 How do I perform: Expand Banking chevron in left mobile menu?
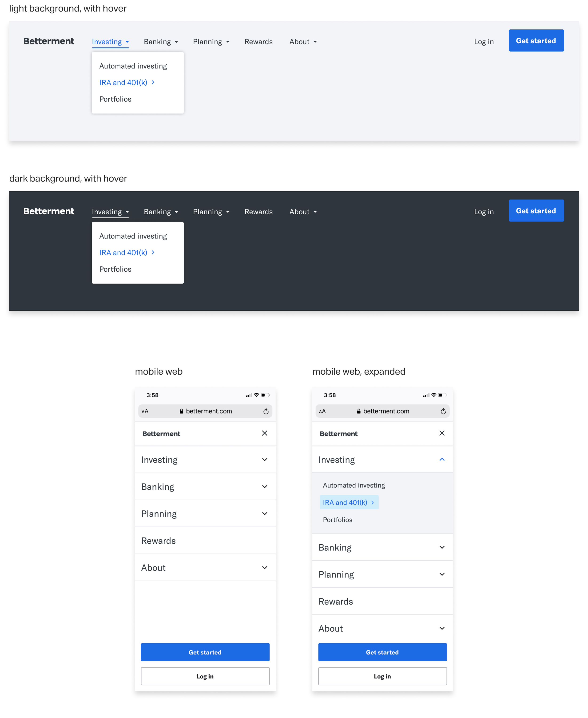[x=265, y=487]
